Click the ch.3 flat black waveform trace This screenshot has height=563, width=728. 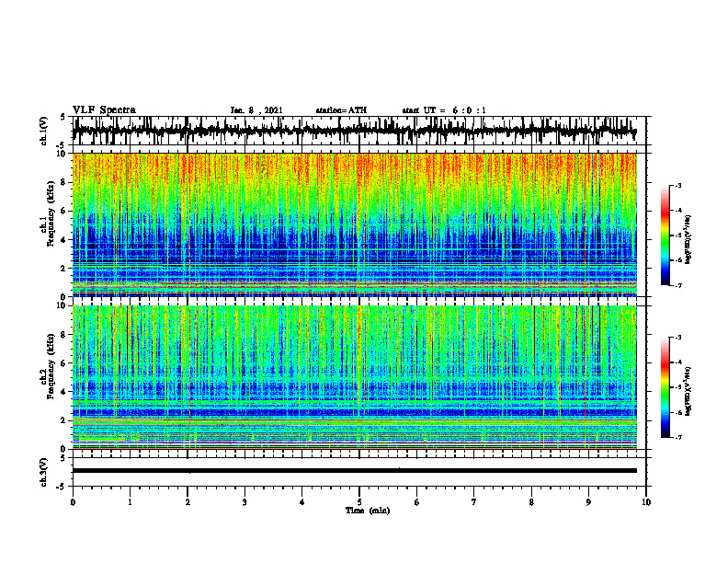pyautogui.click(x=354, y=471)
